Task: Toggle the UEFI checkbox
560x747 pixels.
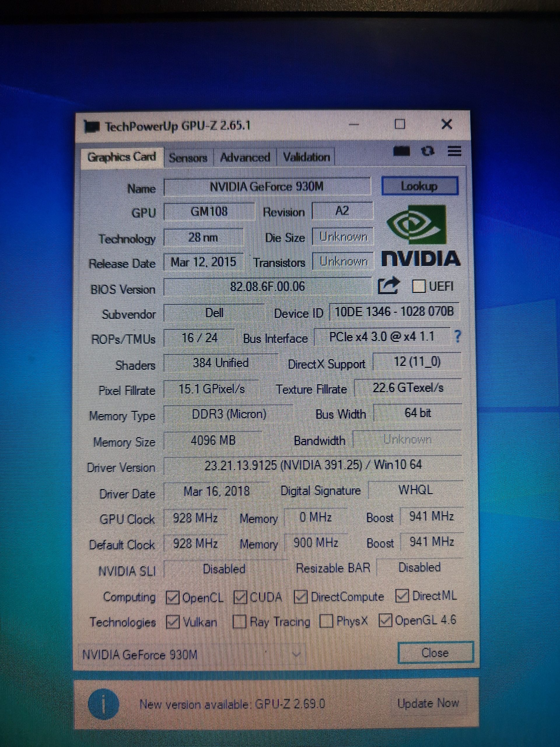Action: (419, 286)
